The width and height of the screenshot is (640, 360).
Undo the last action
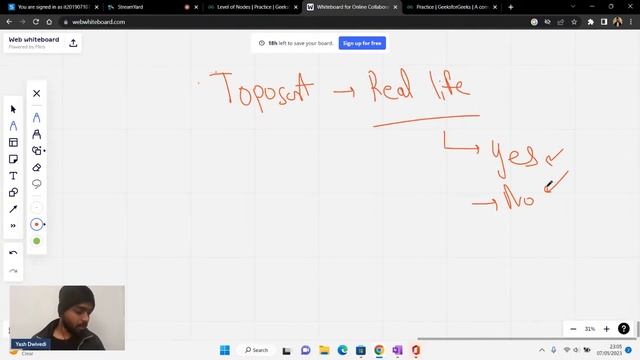[13, 253]
